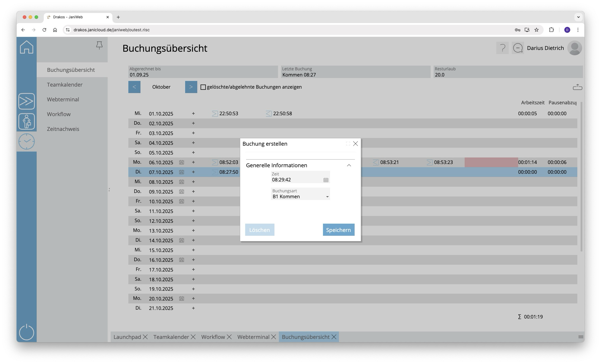The image size is (601, 364).
Task: Open the time picker icon in the Zeit field
Action: point(326,180)
